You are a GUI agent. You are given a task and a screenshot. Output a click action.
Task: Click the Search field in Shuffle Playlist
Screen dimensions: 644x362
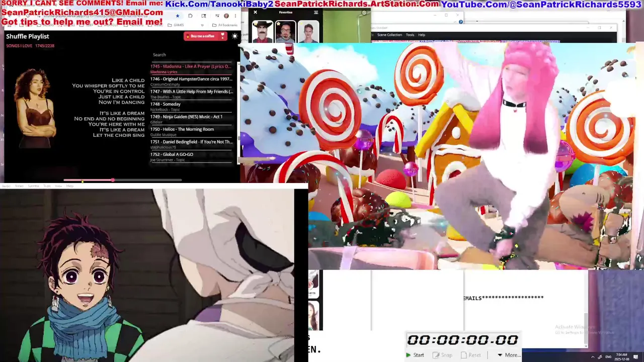191,55
